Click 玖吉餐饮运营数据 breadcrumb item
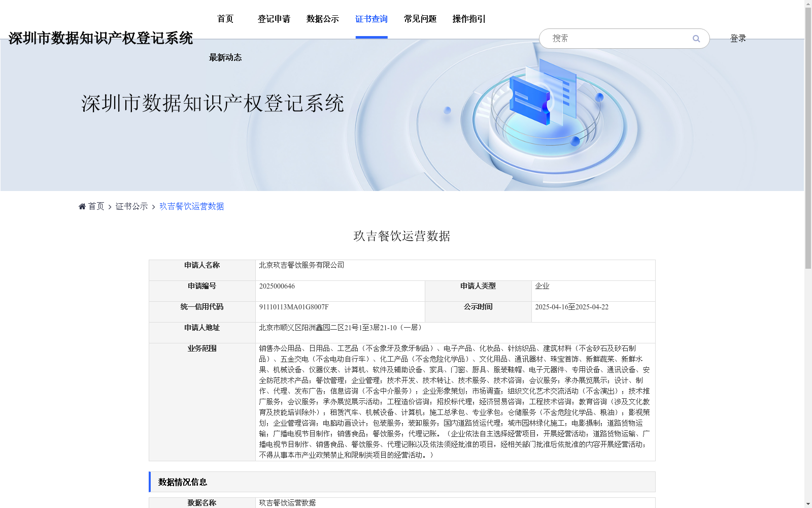 [192, 206]
